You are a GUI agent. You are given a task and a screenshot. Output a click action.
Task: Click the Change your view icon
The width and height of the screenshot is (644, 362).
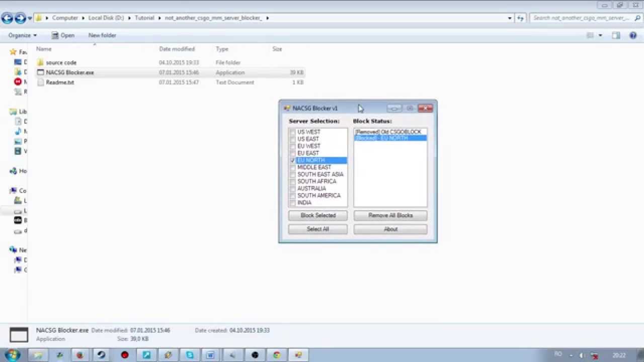[590, 35]
